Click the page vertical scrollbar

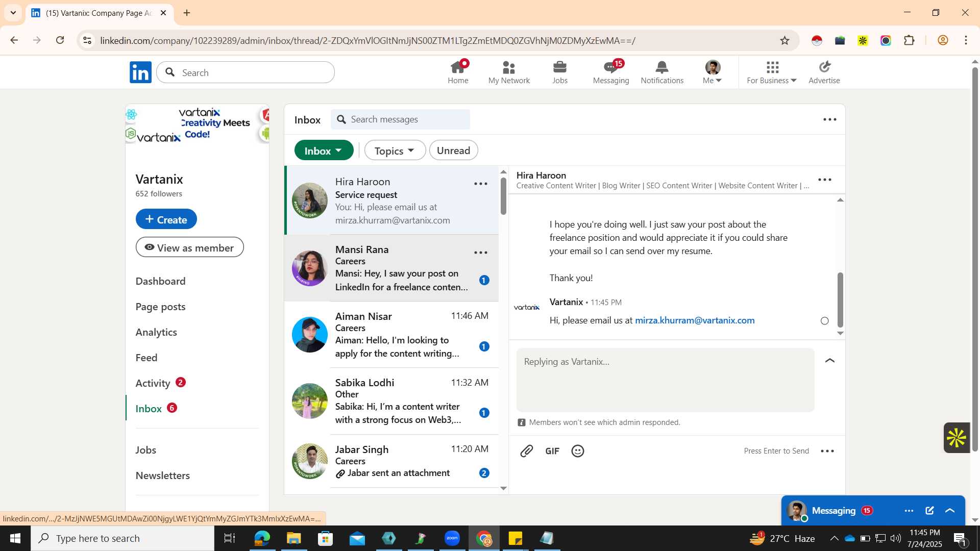pos(974,260)
